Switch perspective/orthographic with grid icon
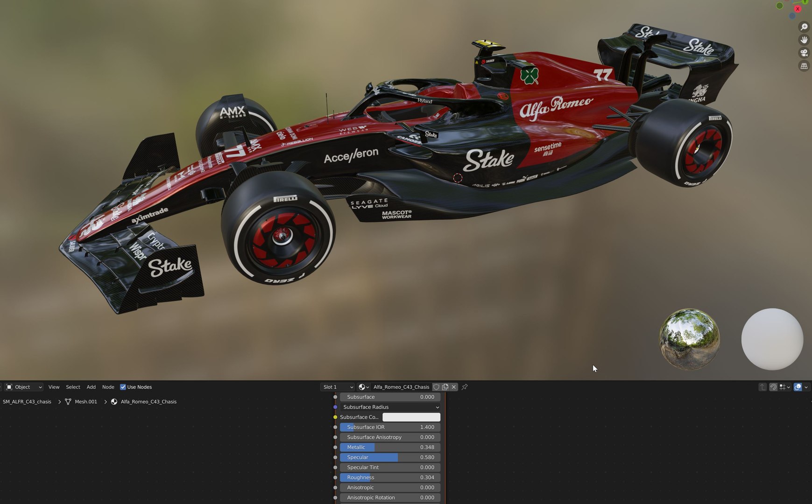Screen dimensions: 812x504 [x=804, y=66]
